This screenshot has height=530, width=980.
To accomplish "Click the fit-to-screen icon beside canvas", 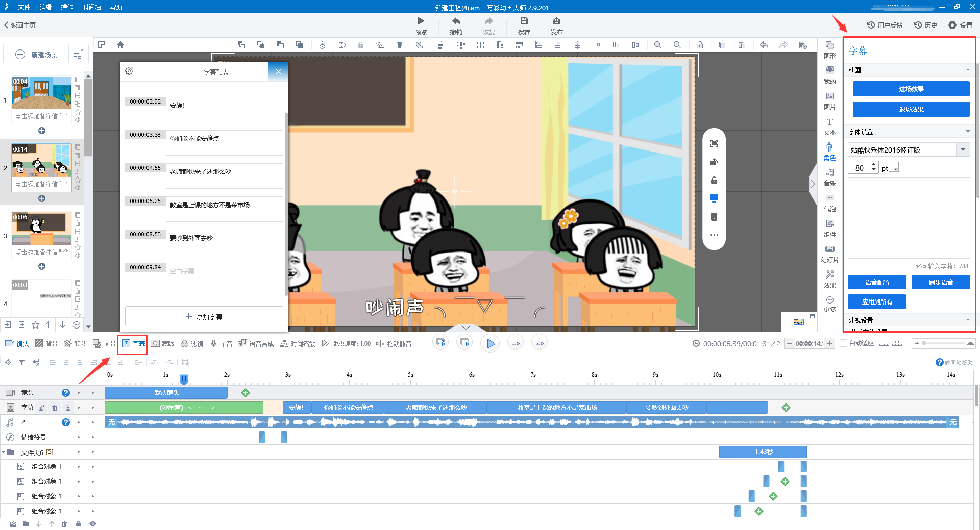I will (x=714, y=143).
